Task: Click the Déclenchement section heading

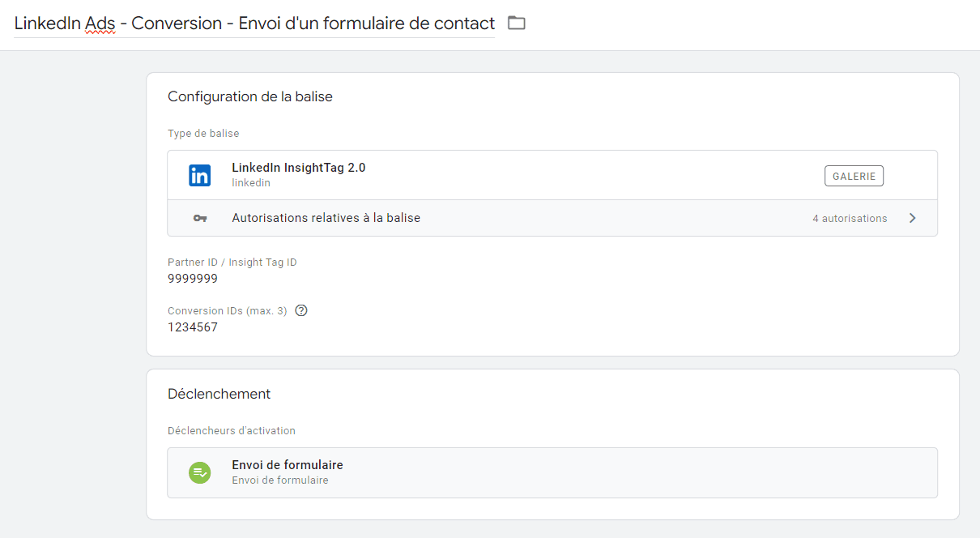Action: (219, 394)
